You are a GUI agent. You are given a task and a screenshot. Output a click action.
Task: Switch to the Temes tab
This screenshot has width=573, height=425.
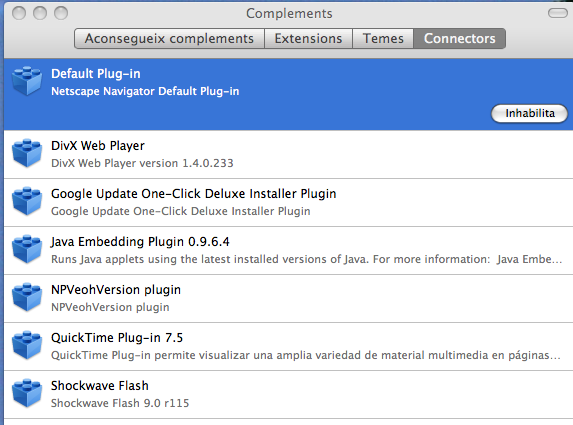pos(383,38)
